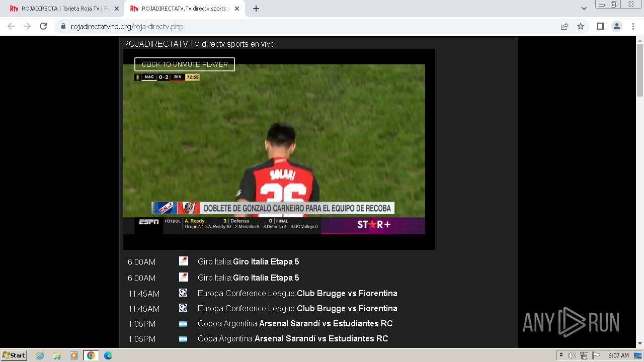Image resolution: width=644 pixels, height=362 pixels.
Task: Click Argentina flag icon in Copoa Argentina row
Action: tap(183, 324)
